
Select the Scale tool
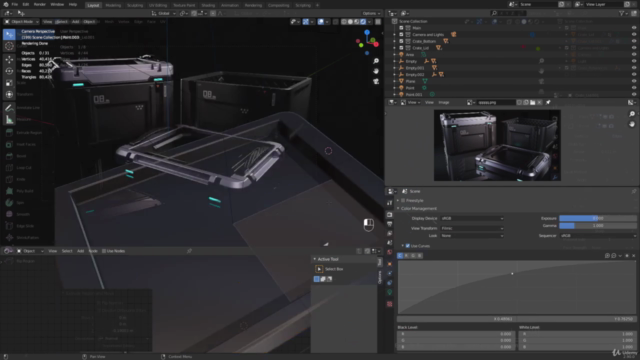(x=9, y=83)
